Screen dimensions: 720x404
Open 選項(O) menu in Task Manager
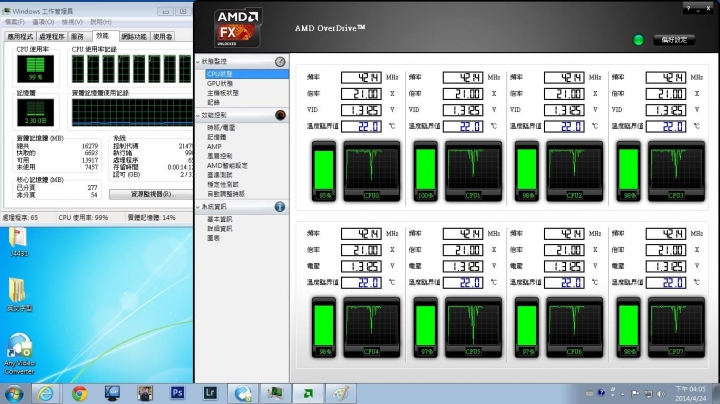pos(43,22)
